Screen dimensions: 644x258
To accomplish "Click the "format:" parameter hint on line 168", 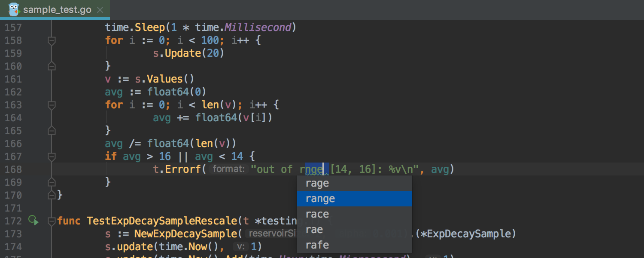I will (x=228, y=169).
